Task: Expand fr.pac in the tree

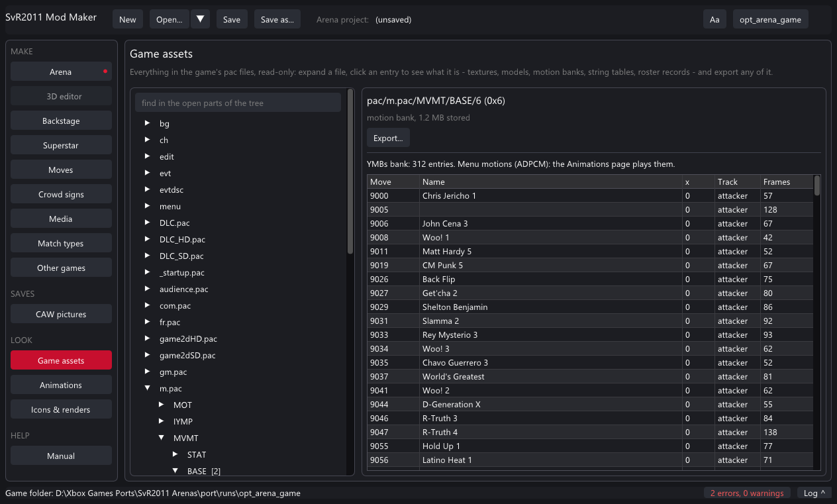Action: point(148,322)
